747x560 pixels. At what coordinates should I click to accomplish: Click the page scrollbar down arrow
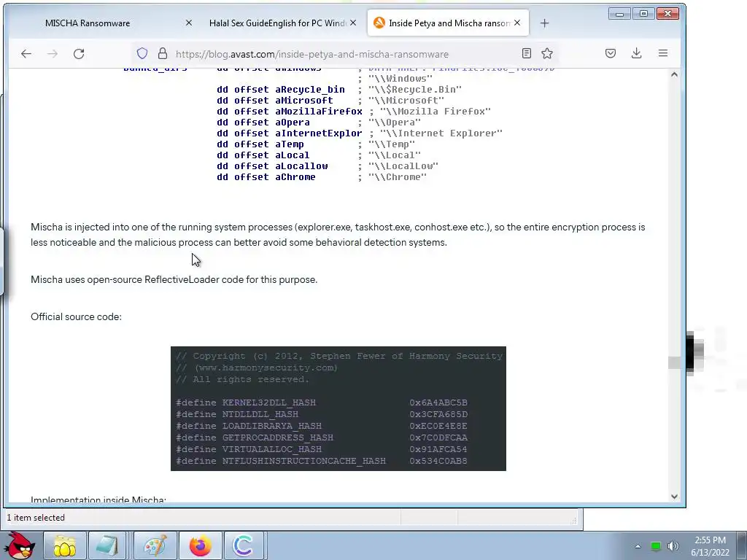(674, 496)
